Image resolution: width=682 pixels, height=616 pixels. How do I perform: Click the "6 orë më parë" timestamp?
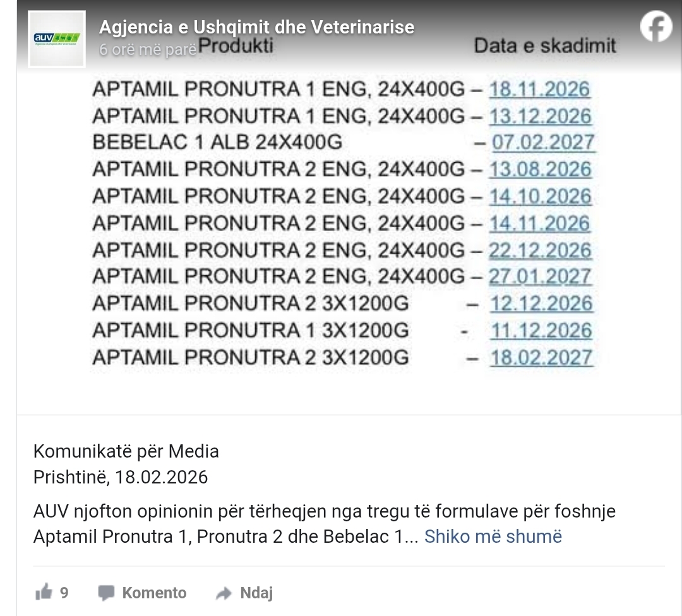click(x=148, y=50)
